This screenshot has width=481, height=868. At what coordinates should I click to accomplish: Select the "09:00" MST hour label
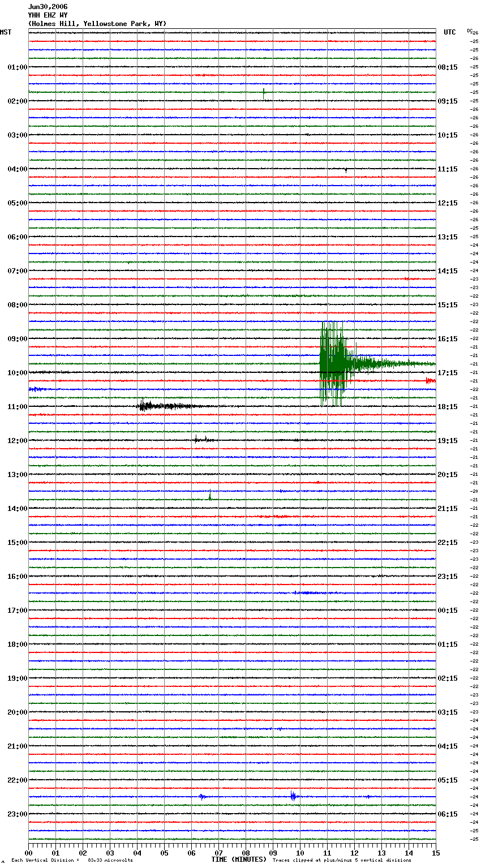tap(18, 339)
